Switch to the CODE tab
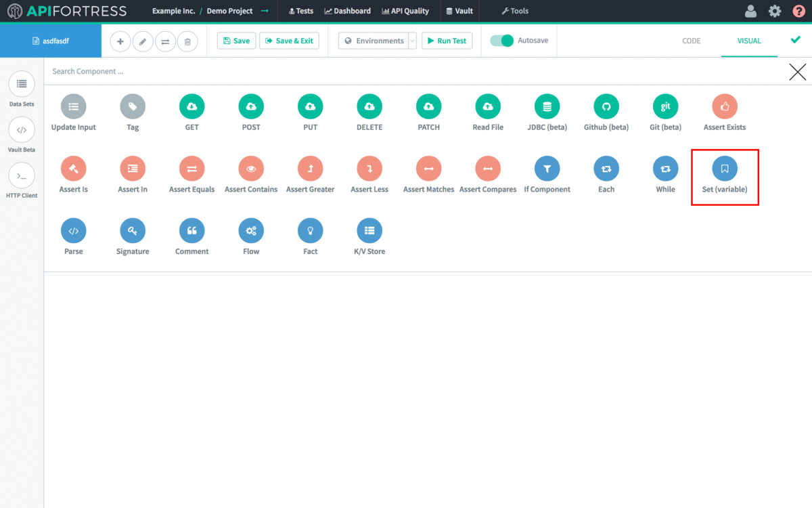Screen dimensions: 812x508 (691, 41)
